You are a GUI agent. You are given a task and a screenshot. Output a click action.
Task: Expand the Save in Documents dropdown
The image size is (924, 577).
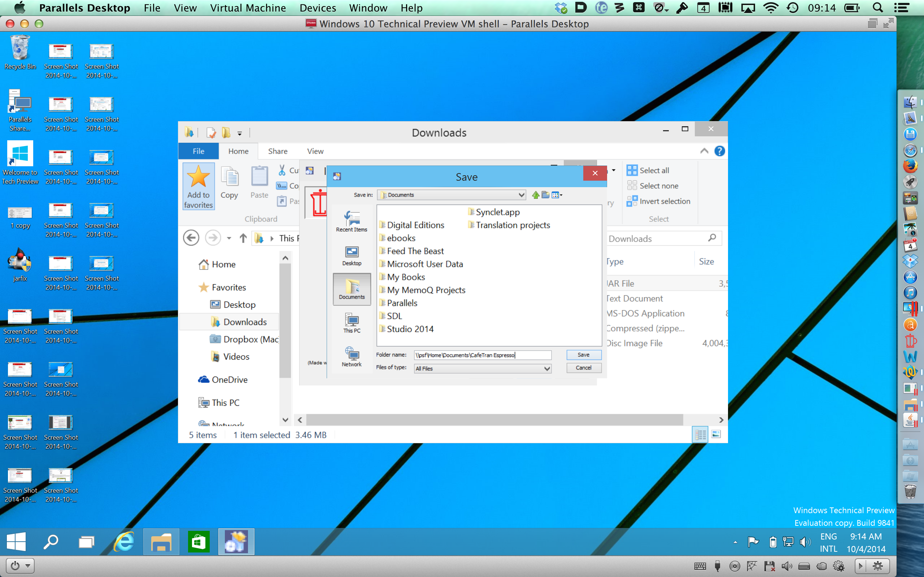click(521, 195)
